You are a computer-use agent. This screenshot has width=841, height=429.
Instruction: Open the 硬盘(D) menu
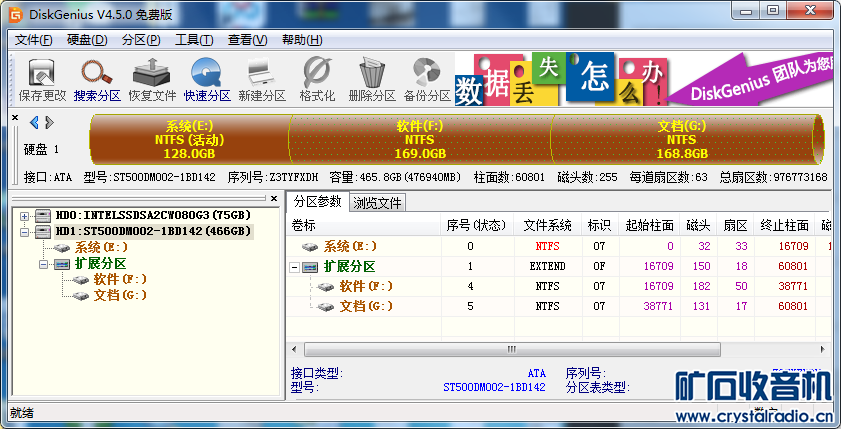point(87,40)
